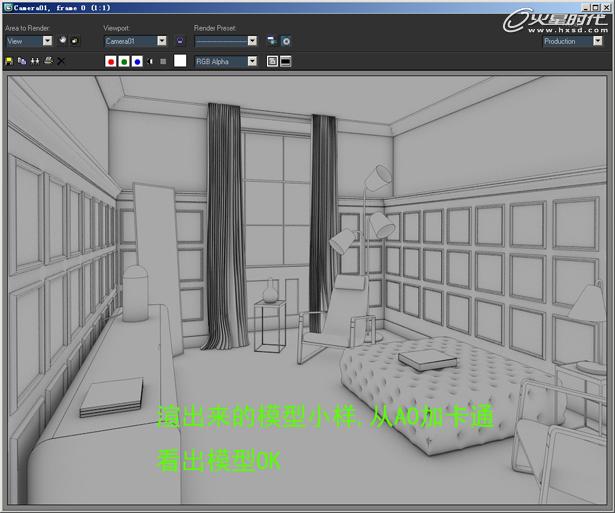Toggle the blue channel display
The width and height of the screenshot is (615, 513).
coord(137,61)
